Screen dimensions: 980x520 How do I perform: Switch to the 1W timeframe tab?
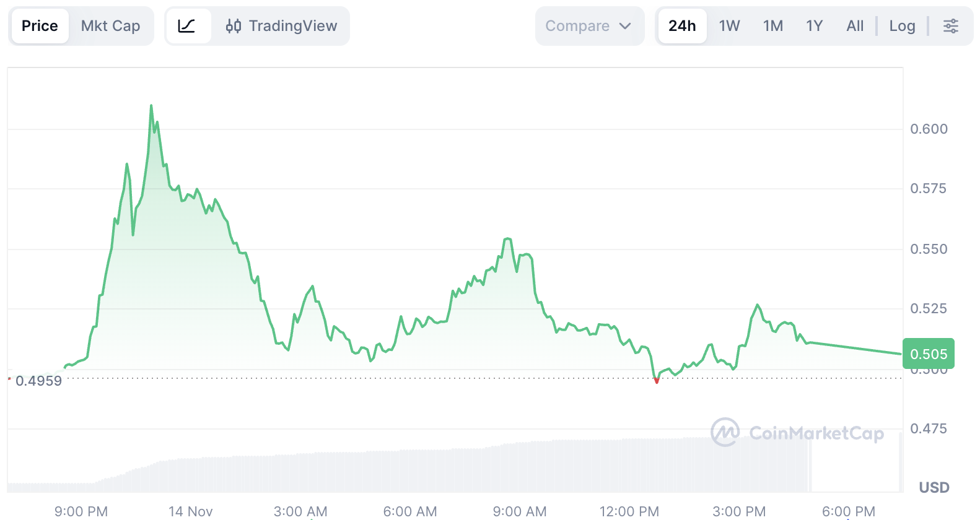729,26
